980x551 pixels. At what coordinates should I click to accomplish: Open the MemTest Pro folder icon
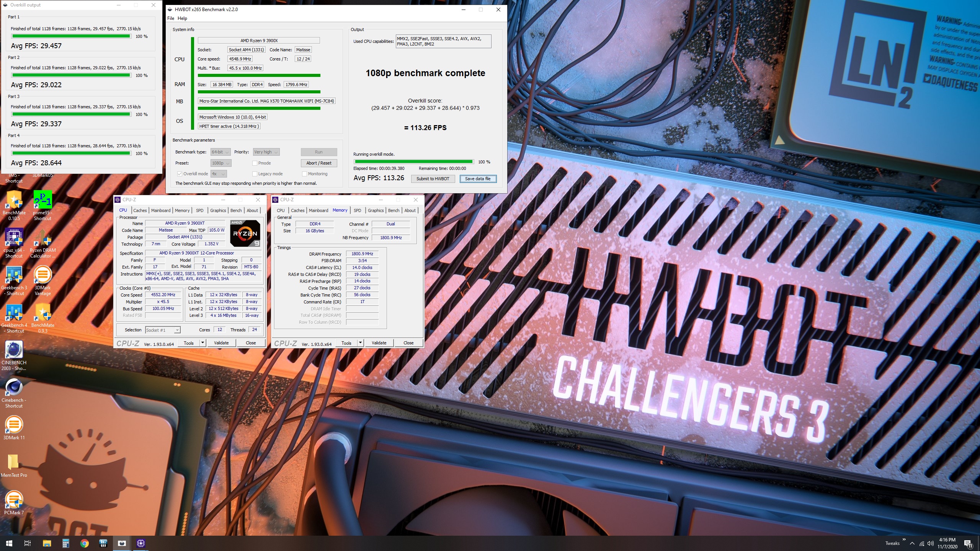(14, 465)
